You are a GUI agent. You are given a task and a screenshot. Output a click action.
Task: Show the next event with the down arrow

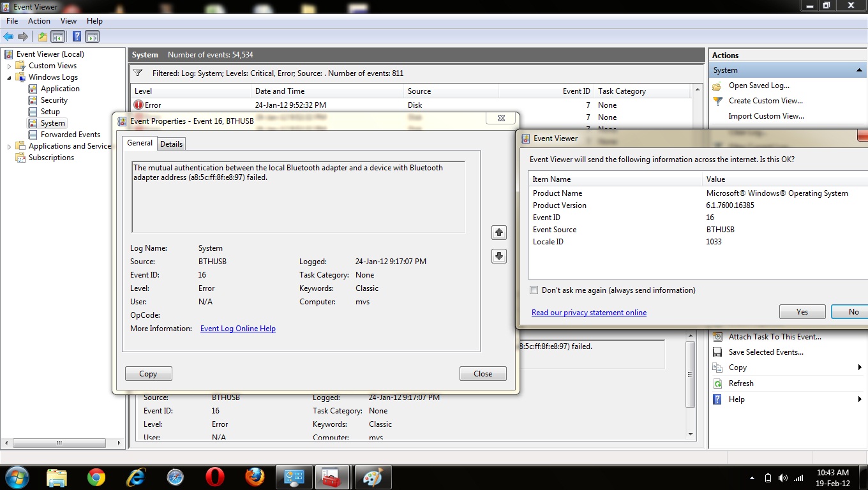pos(499,256)
